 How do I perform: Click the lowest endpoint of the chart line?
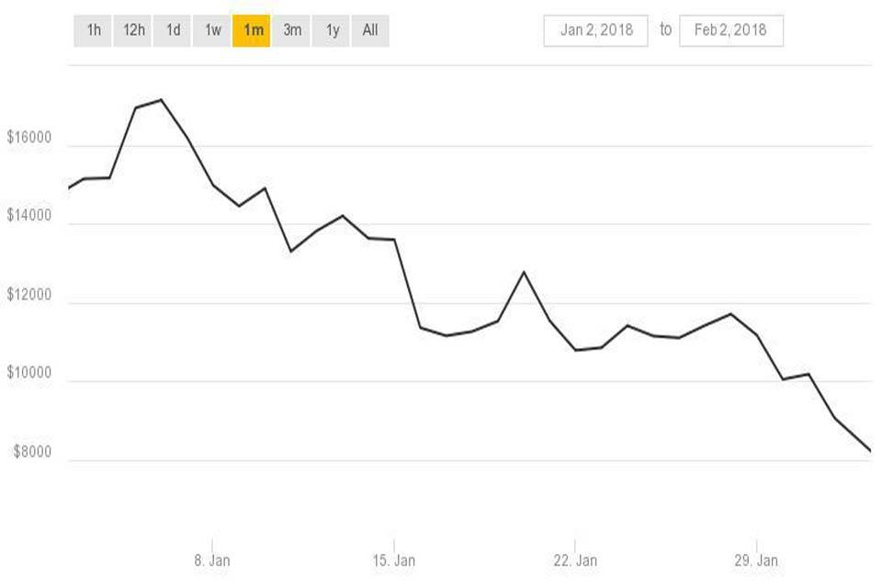(867, 450)
